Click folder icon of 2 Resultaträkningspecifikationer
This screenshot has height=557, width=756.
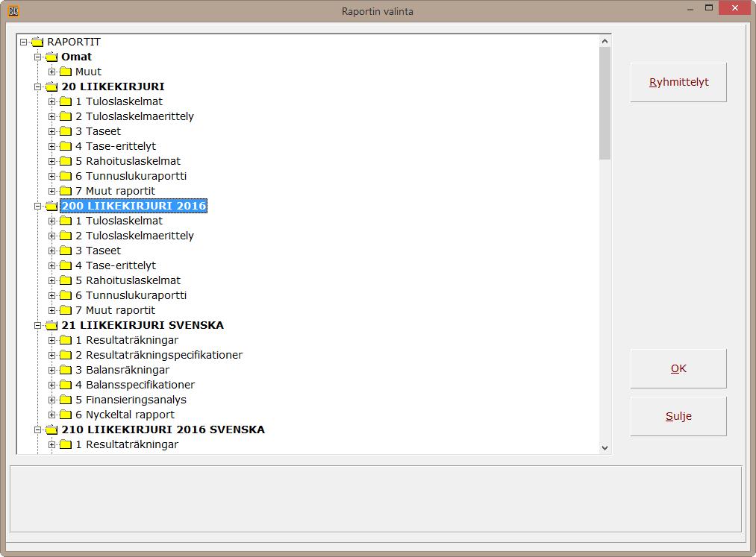[66, 356]
